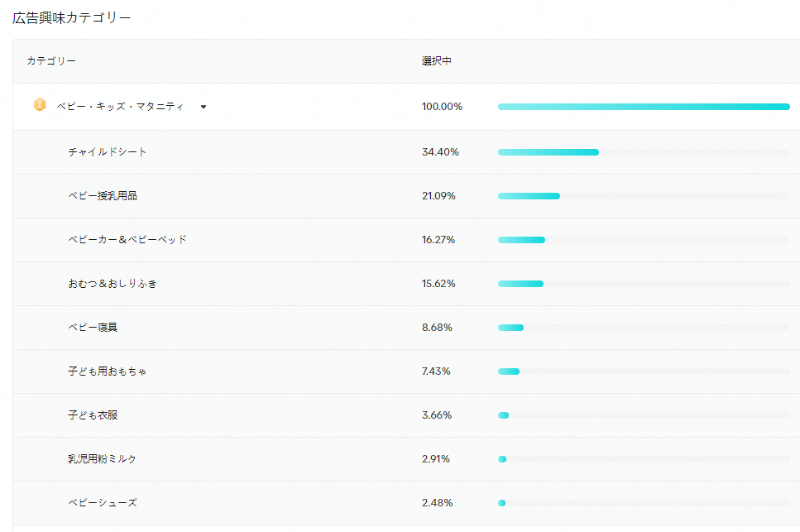Click the 16.27% progress bar

click(521, 240)
